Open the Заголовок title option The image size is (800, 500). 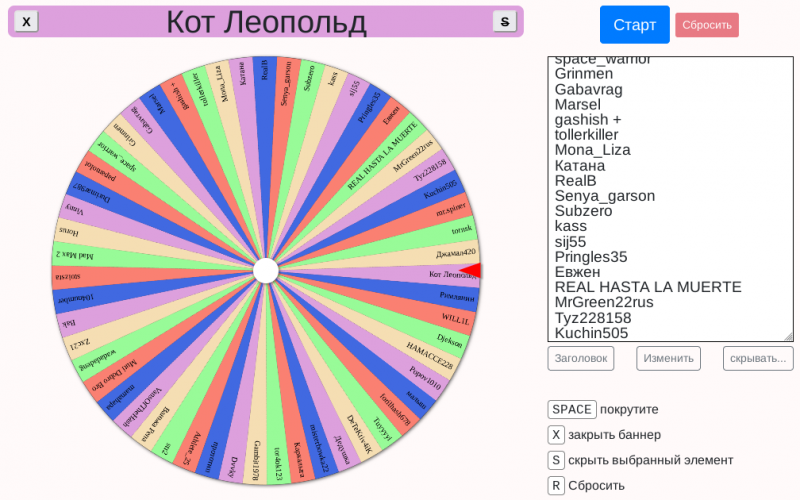(581, 358)
